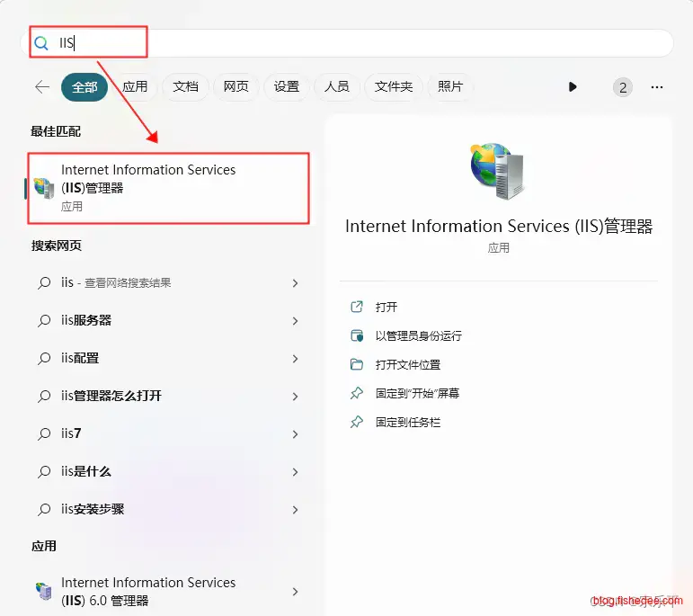This screenshot has width=693, height=616.
Task: Click the circled 2 badge button
Action: 622,87
